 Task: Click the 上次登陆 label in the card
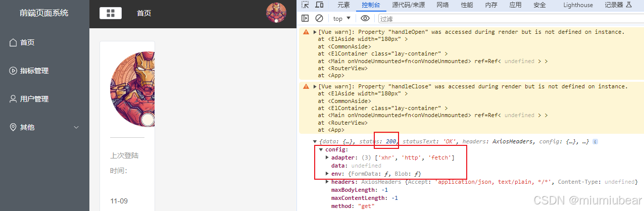point(124,155)
